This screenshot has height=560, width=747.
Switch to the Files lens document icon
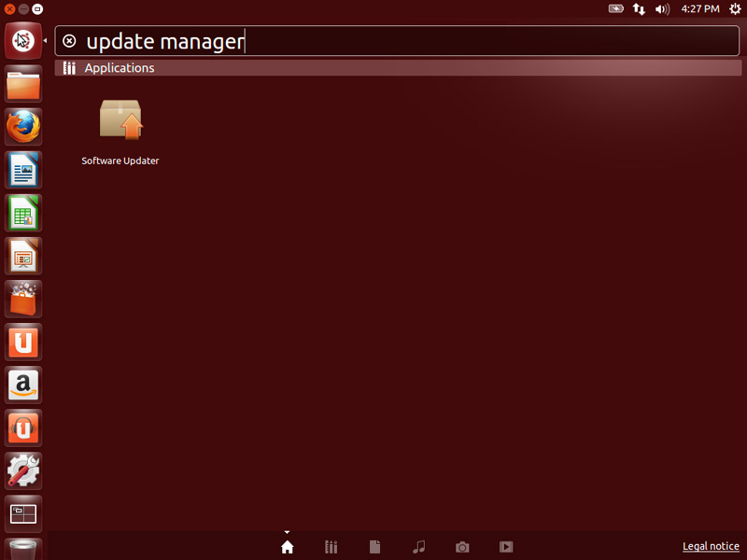(375, 547)
